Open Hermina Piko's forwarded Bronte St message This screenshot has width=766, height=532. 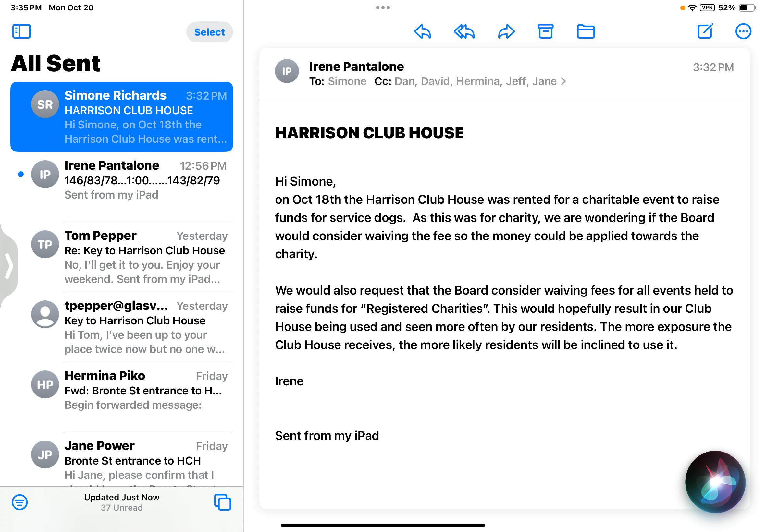tap(145, 390)
